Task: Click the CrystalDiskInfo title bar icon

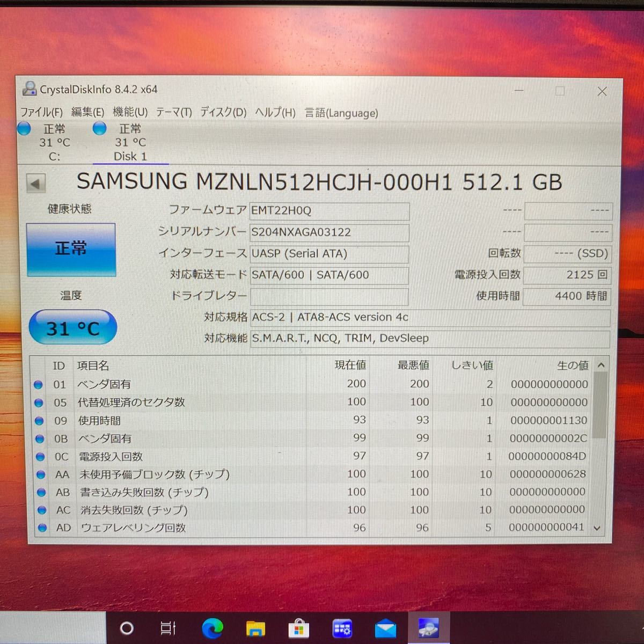Action: [x=30, y=89]
